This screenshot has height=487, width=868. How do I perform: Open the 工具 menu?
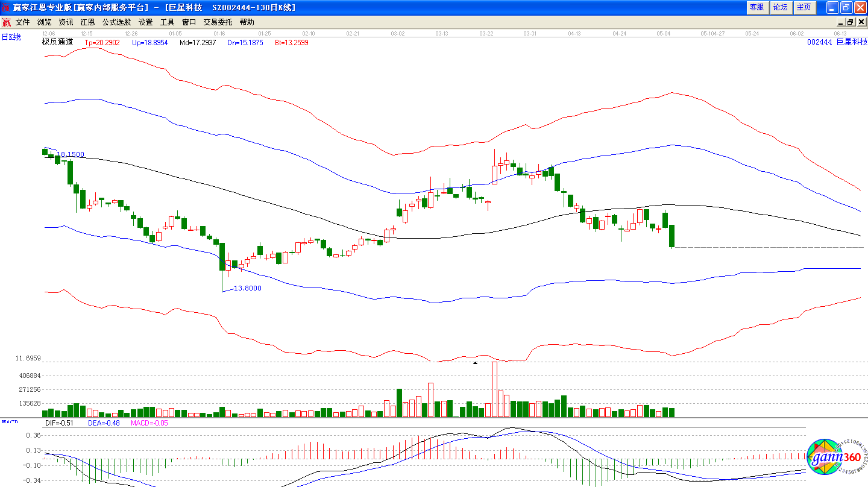pyautogui.click(x=168, y=22)
